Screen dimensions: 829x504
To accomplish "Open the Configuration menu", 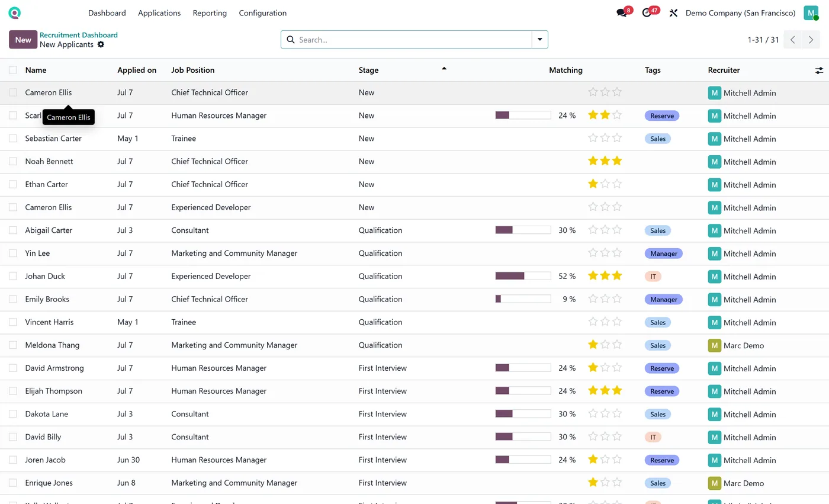I will click(263, 13).
